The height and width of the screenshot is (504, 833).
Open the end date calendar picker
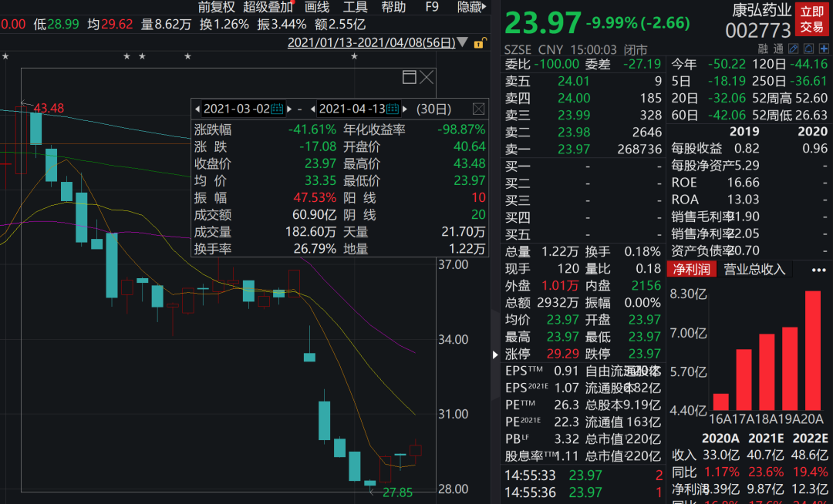click(x=393, y=109)
